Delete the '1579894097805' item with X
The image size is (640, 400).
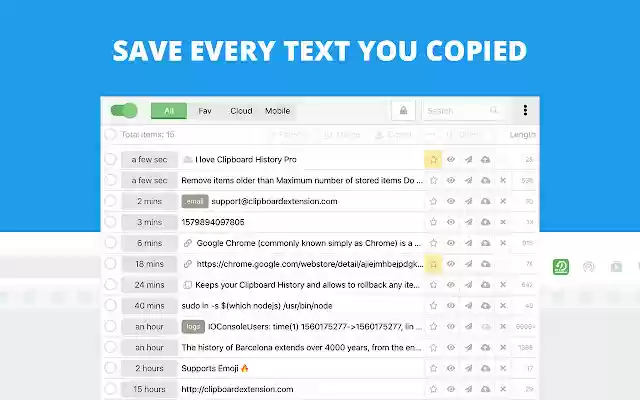[x=503, y=222]
